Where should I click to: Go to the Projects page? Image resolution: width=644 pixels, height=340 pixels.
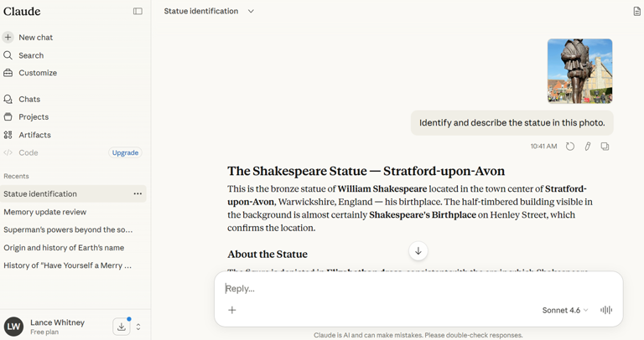[x=34, y=117]
